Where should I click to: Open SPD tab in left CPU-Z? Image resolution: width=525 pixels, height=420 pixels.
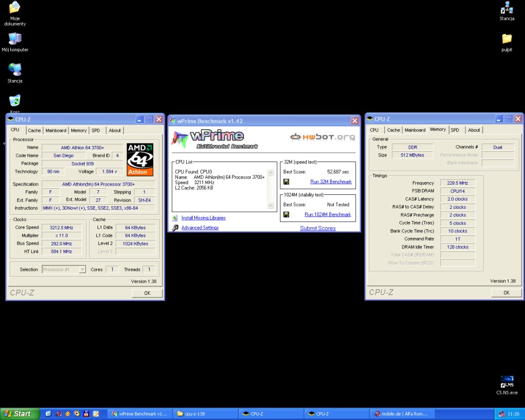point(96,130)
